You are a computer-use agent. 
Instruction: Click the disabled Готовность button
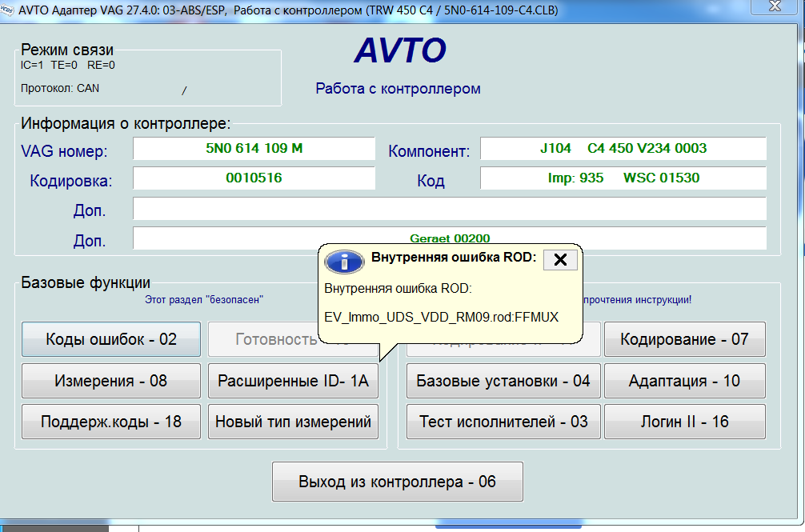click(x=293, y=339)
